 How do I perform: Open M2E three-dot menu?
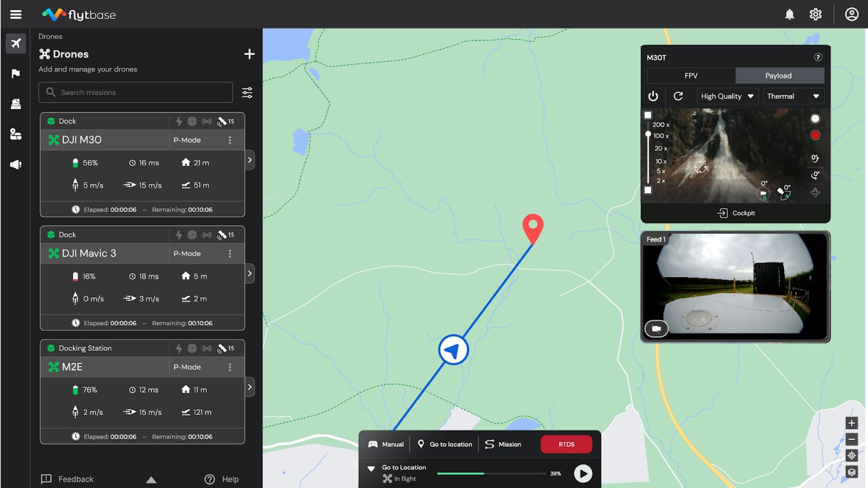[230, 367]
